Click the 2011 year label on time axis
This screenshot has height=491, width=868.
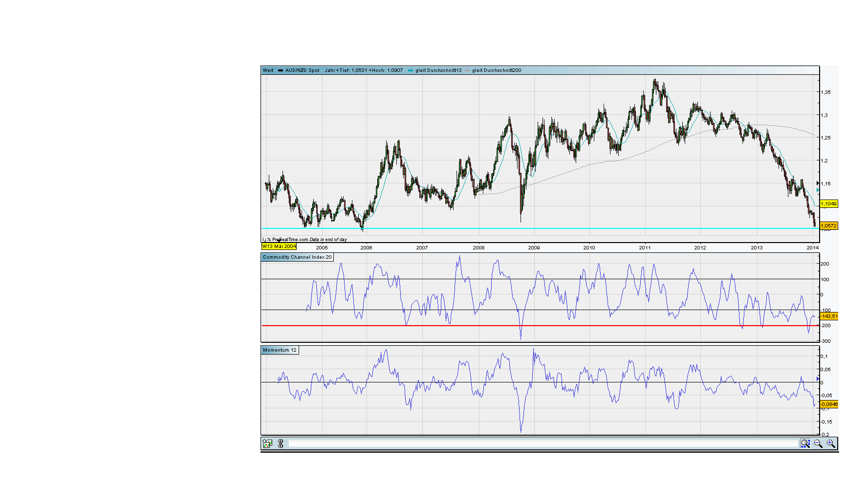(x=645, y=248)
